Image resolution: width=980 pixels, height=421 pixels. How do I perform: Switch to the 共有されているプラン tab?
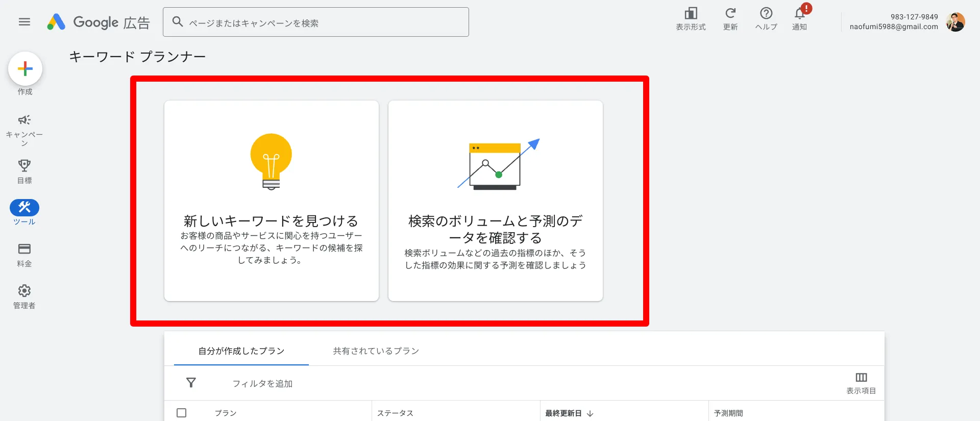click(376, 351)
